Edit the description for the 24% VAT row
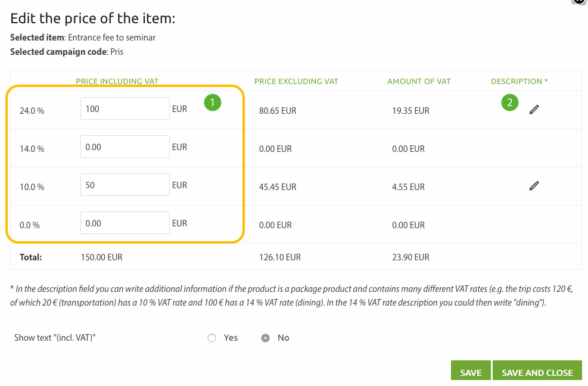The image size is (588, 386). [534, 109]
